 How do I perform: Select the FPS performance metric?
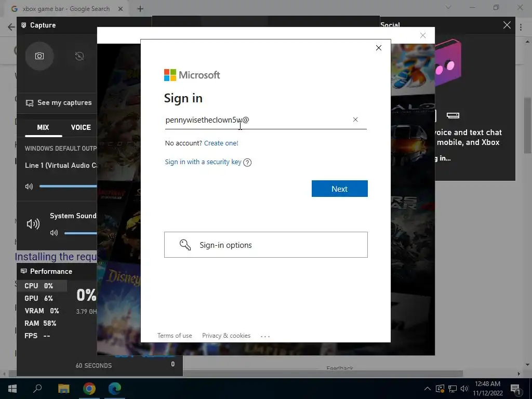[37, 336]
